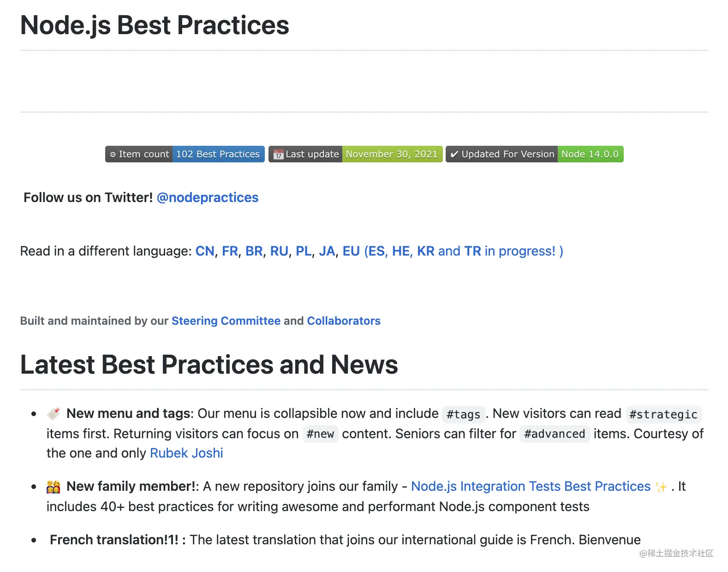728x572 pixels.
Task: Visit Rubek Joshi's profile link
Action: pyautogui.click(x=186, y=453)
